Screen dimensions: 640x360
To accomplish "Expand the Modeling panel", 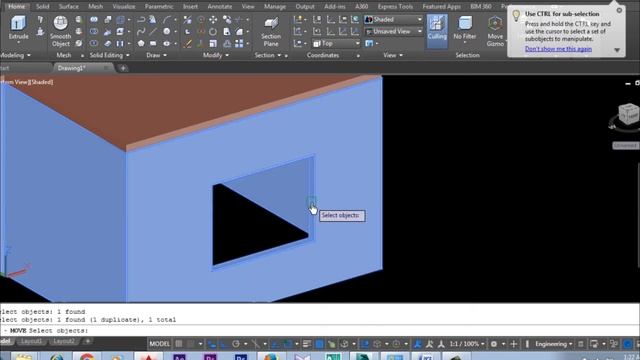I will pyautogui.click(x=15, y=55).
